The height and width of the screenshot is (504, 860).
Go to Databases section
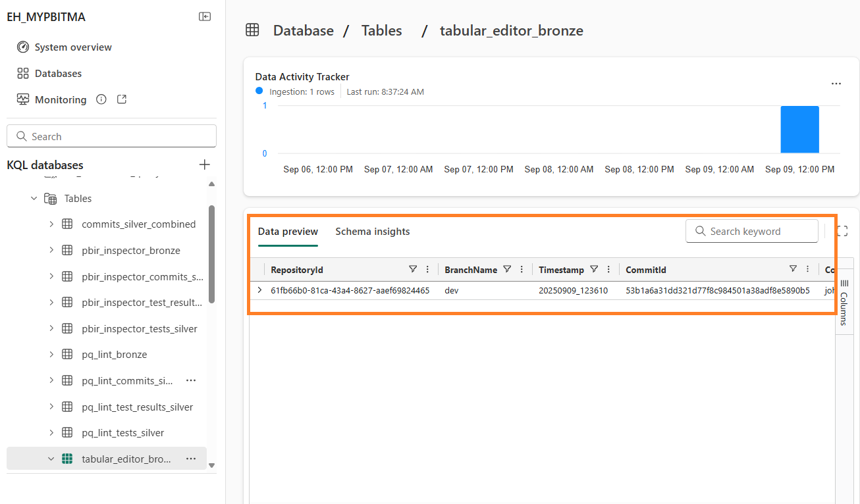58,74
